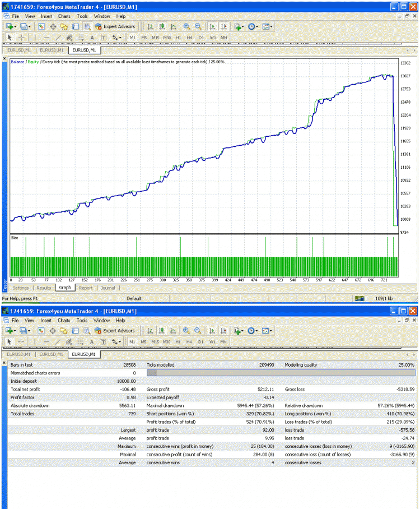420x509 pixels.
Task: Open Tools menu in lower window
Action: coord(82,321)
